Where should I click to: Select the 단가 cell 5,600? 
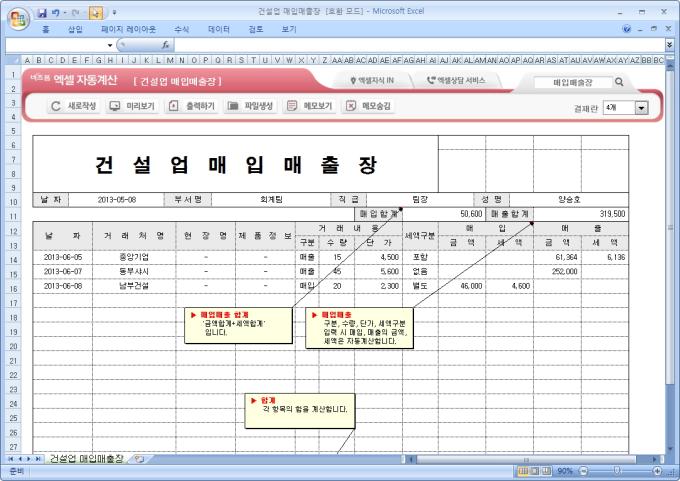[x=379, y=272]
